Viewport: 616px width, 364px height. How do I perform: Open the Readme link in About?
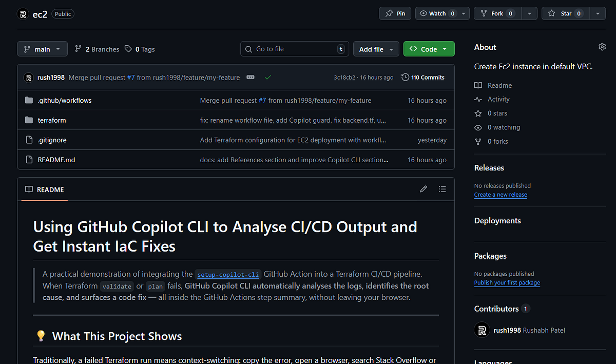(x=499, y=85)
